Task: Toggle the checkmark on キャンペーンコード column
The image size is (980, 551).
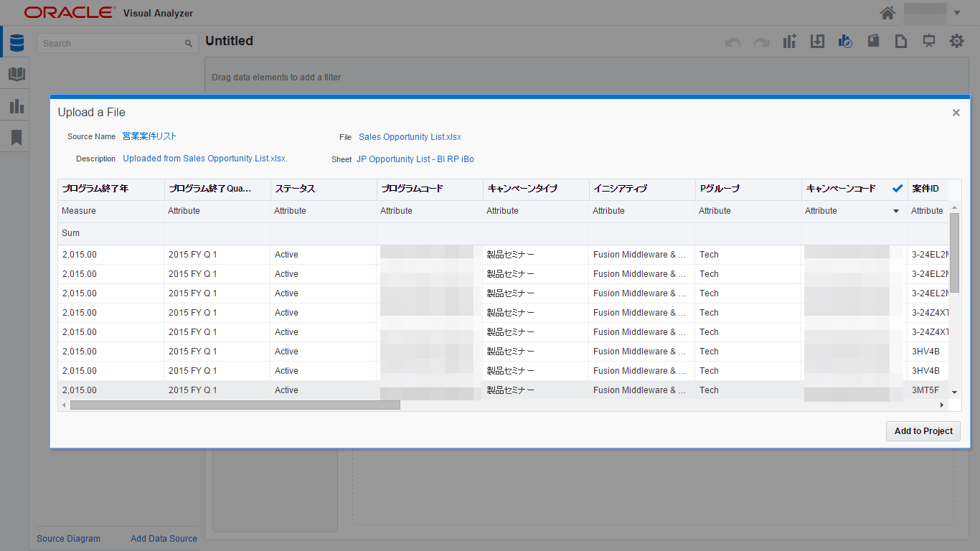Action: tap(897, 188)
